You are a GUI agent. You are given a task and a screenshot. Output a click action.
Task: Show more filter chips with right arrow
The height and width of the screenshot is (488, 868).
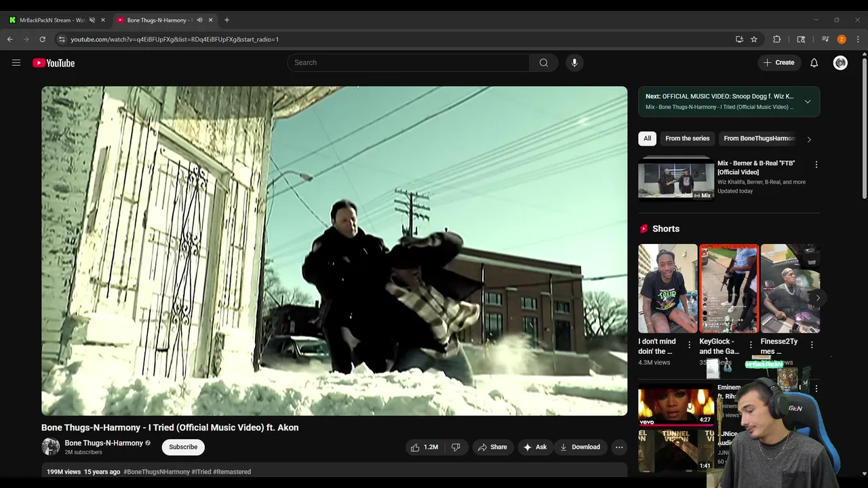tap(808, 139)
